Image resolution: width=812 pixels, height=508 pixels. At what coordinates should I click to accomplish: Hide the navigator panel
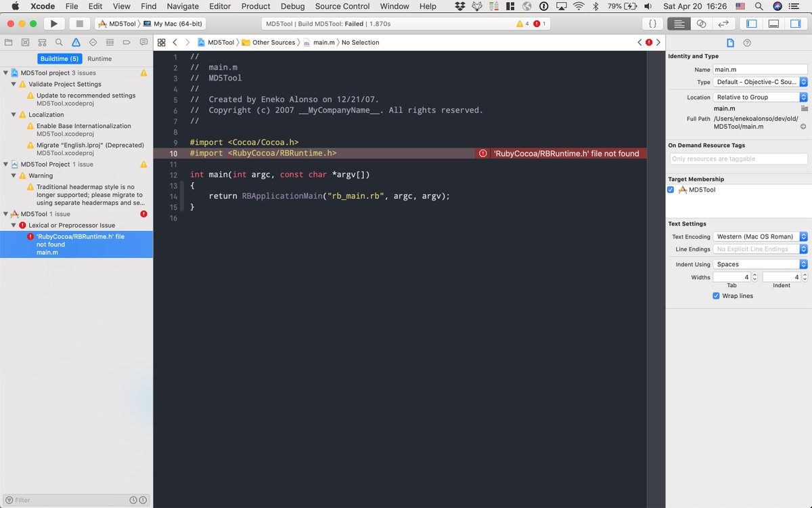click(751, 24)
